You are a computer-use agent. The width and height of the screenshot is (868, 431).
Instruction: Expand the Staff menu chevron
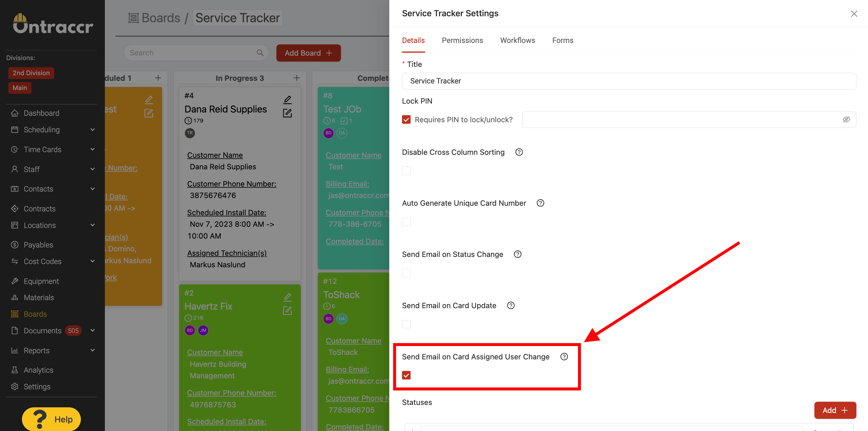point(92,169)
